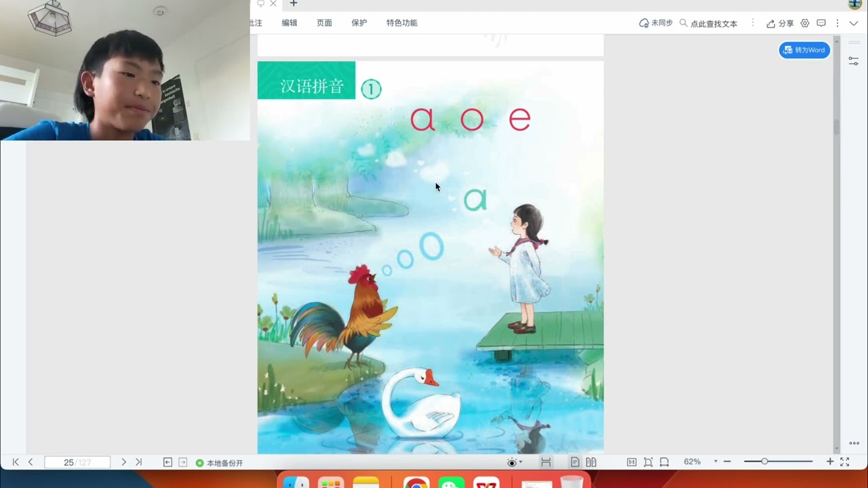Open the more options three-dot menu

pyautogui.click(x=837, y=23)
